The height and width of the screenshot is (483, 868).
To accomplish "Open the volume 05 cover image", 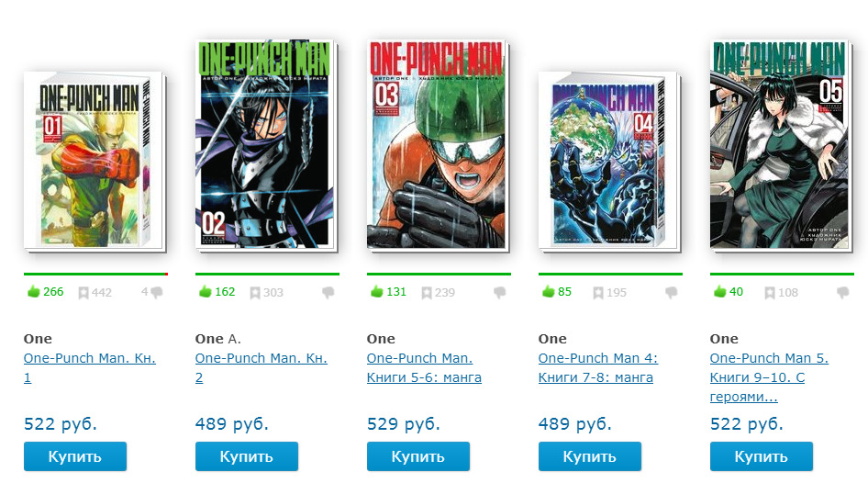I will pyautogui.click(x=781, y=145).
